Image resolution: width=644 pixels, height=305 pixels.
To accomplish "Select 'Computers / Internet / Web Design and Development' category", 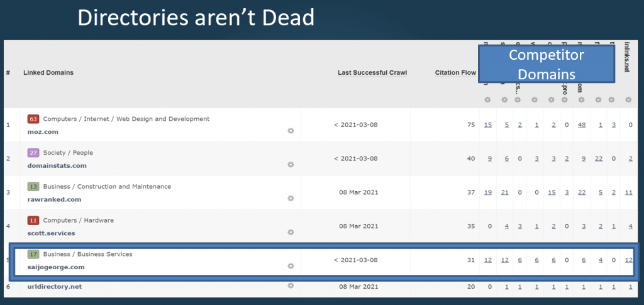I will tap(126, 119).
